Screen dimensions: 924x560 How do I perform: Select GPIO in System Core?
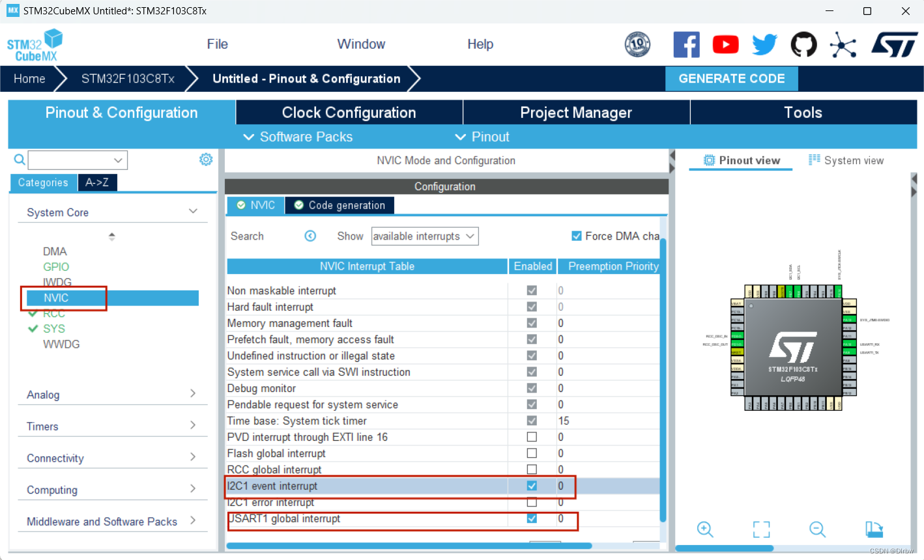56,266
